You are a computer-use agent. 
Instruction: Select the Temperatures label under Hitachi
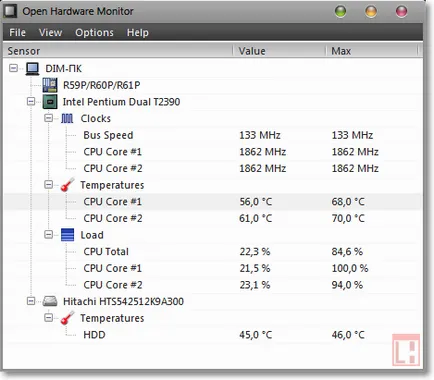(112, 318)
